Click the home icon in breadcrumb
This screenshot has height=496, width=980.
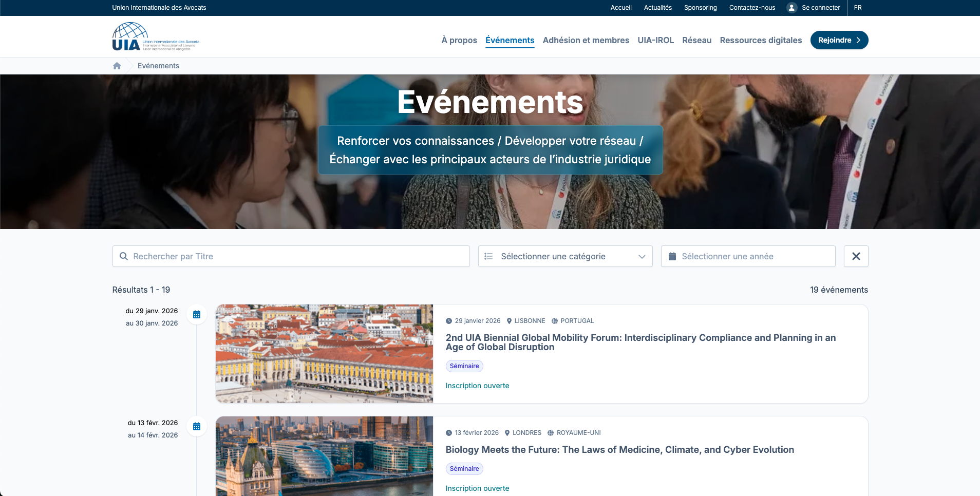(x=117, y=66)
